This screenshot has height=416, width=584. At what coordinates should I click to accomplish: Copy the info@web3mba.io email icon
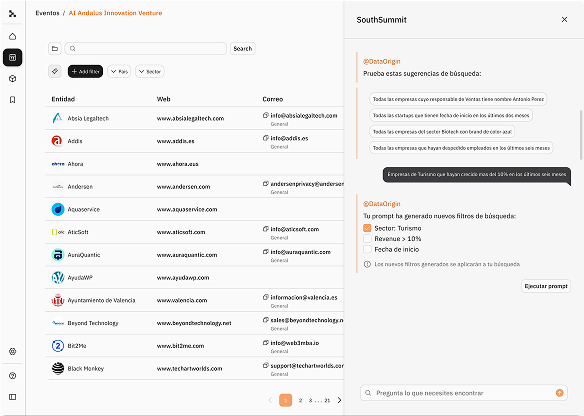point(266,343)
